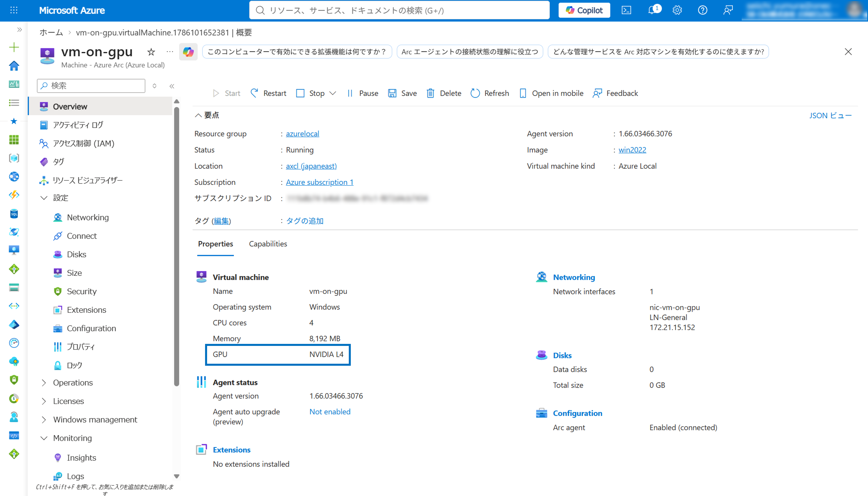868x496 pixels.
Task: Collapse the 要点 essentials section
Action: [207, 115]
